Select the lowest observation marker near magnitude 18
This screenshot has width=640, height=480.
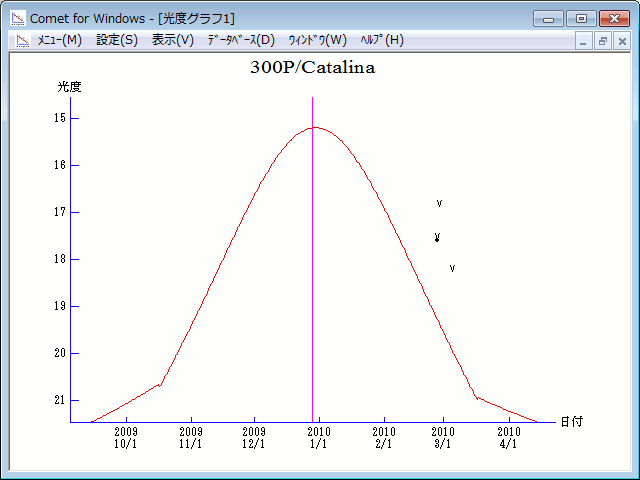(x=452, y=268)
